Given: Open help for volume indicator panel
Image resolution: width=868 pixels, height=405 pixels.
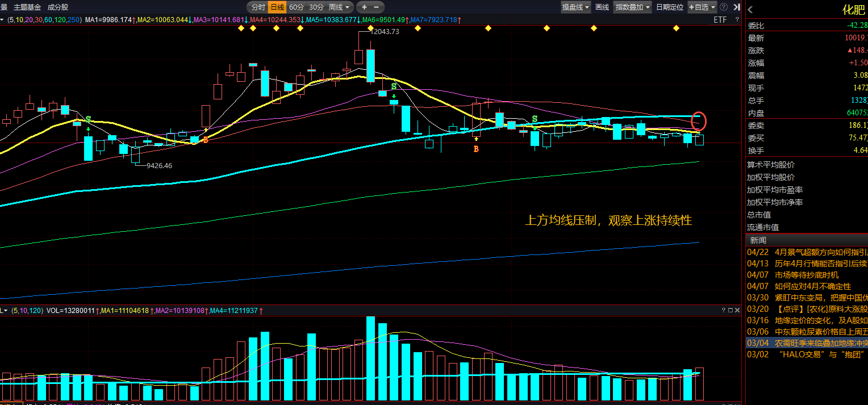Looking at the screenshot, I should [x=724, y=310].
